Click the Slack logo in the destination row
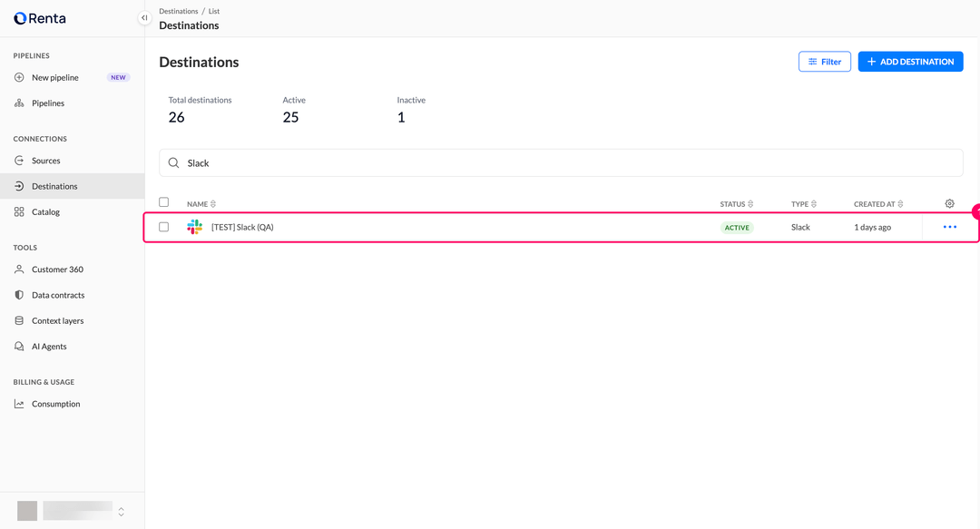The image size is (980, 529). (194, 227)
